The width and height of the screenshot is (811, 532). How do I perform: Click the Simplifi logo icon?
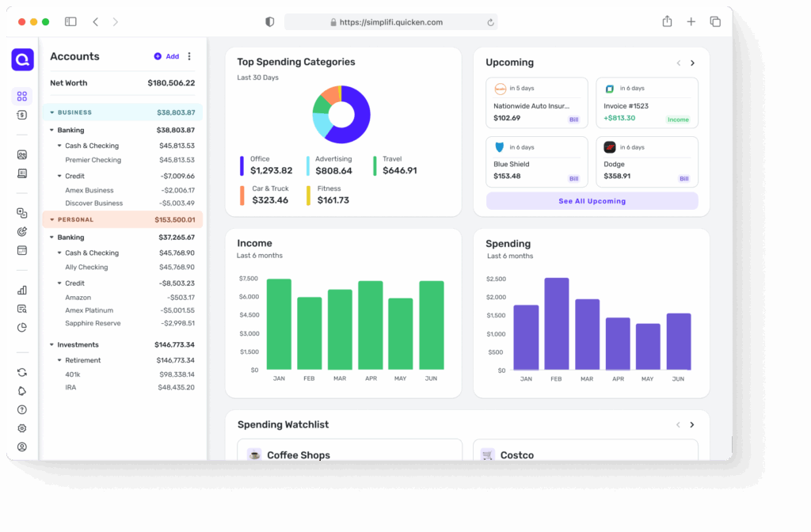[22, 59]
